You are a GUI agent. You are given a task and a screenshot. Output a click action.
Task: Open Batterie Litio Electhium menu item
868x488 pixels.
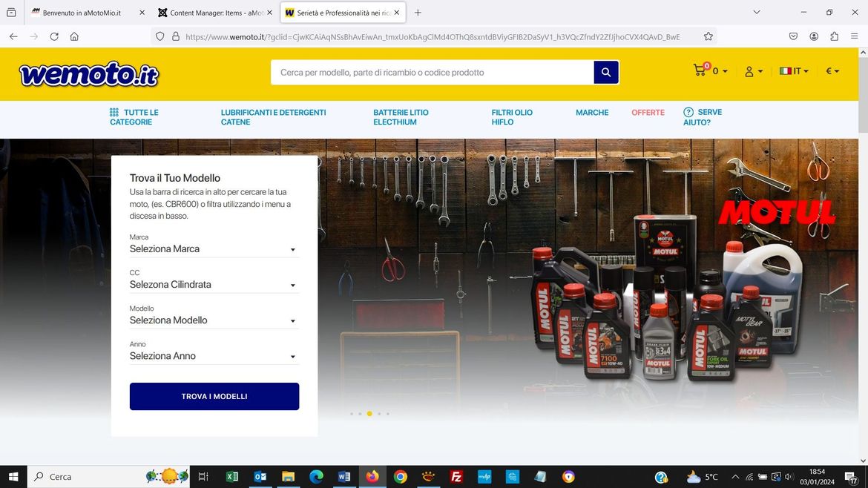401,116
